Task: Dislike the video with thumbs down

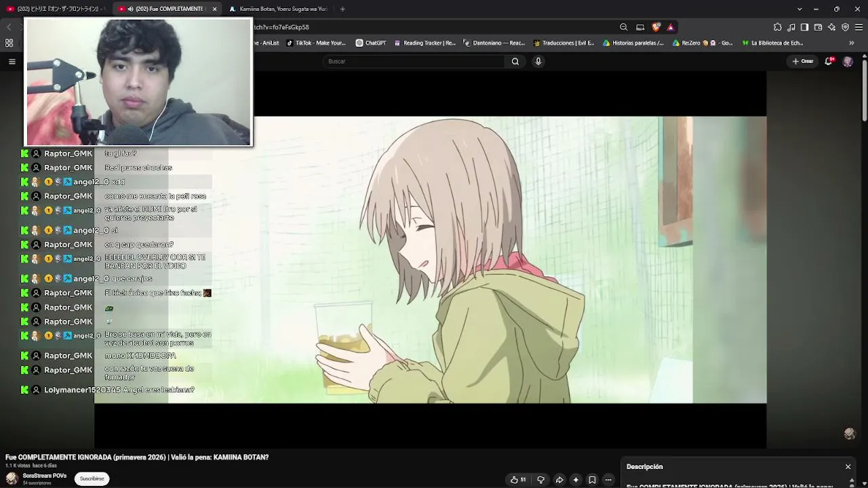Action: pos(540,480)
